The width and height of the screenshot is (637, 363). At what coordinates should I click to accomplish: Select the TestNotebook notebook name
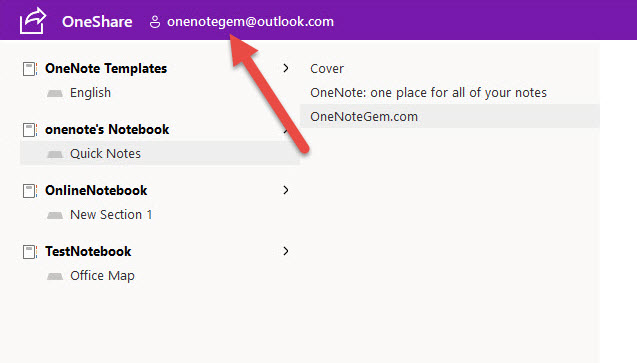[88, 251]
